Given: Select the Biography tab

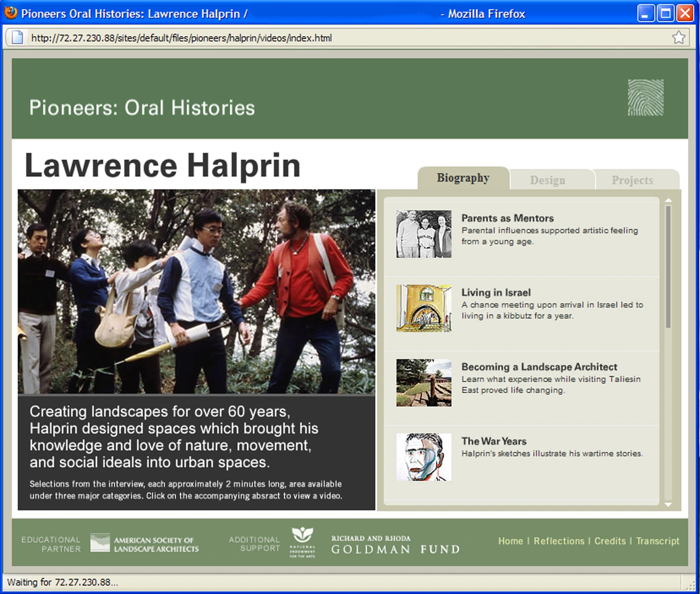Looking at the screenshot, I should click(463, 178).
